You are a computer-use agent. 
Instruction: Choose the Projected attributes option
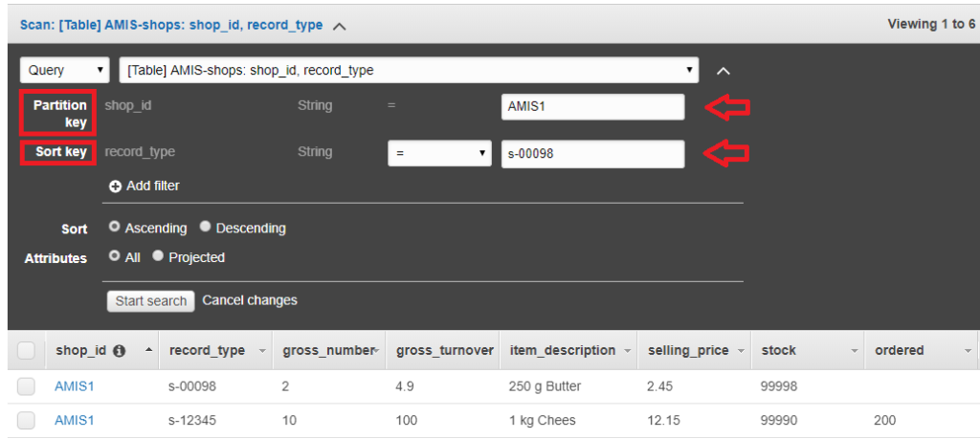159,256
